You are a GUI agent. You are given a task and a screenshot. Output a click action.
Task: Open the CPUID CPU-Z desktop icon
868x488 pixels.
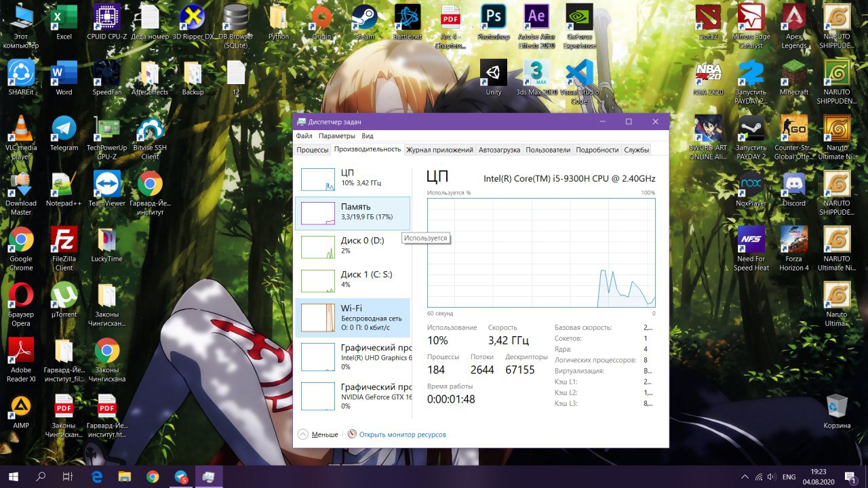107,22
